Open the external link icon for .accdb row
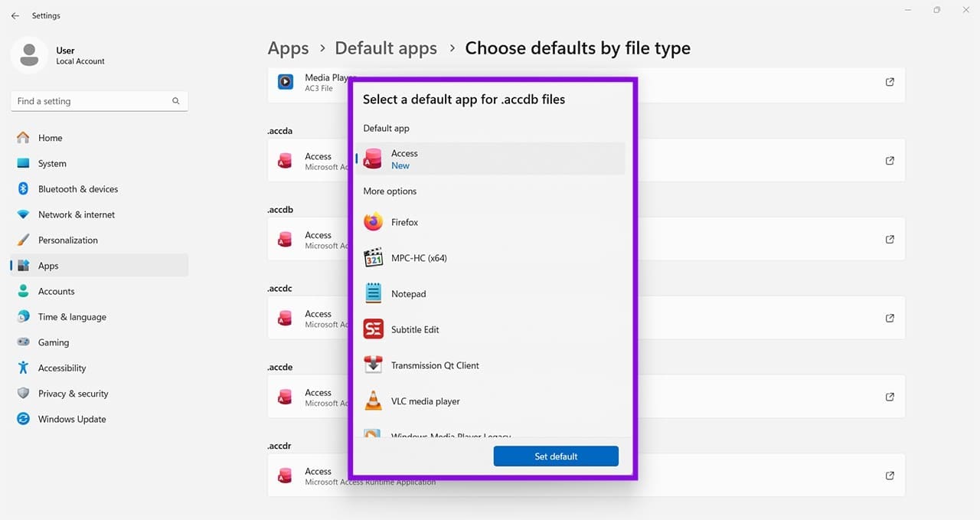The height and width of the screenshot is (520, 980). tap(890, 240)
